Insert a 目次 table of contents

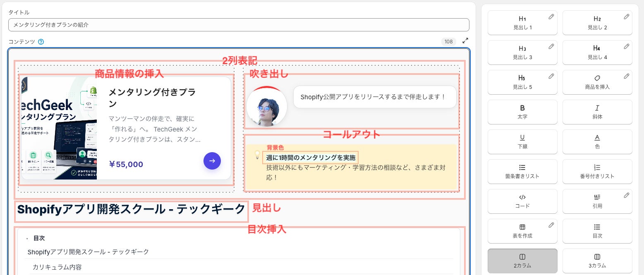pos(597,231)
